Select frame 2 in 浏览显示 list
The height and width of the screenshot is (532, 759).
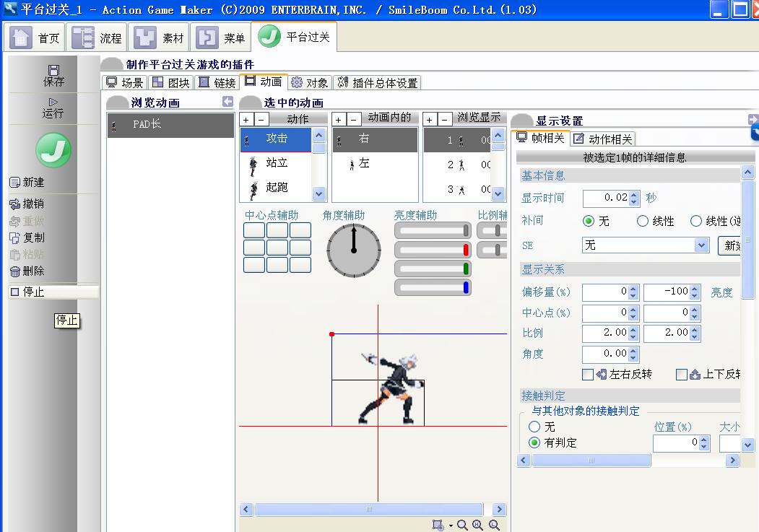pyautogui.click(x=458, y=165)
